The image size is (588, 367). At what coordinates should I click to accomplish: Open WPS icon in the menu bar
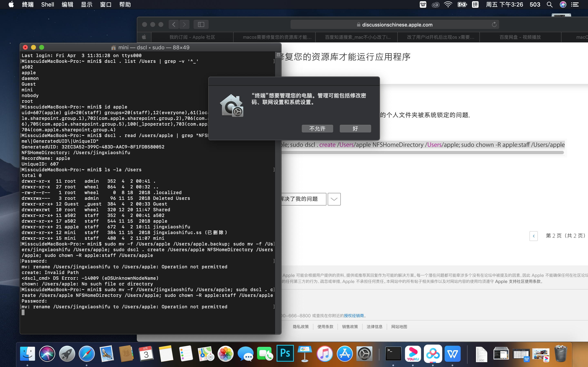423,5
